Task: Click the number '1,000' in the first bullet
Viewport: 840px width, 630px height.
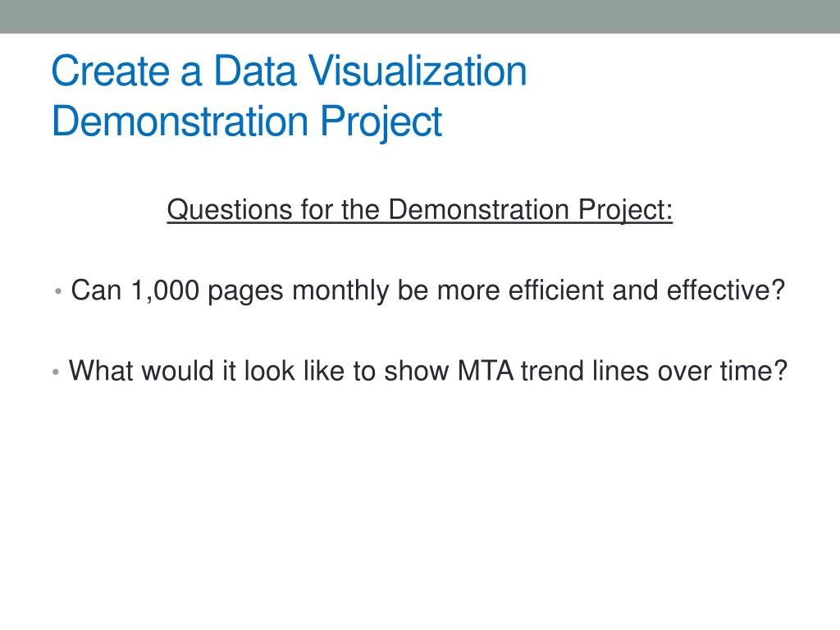Action: (165, 291)
